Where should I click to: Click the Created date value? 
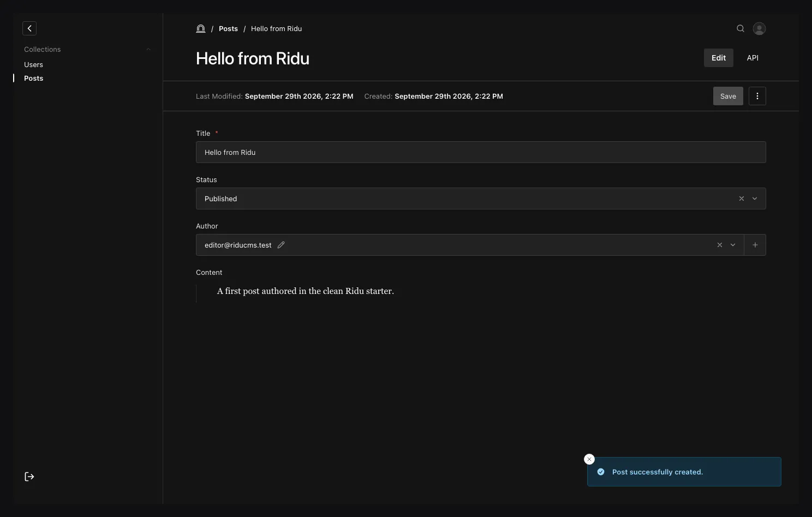(449, 96)
